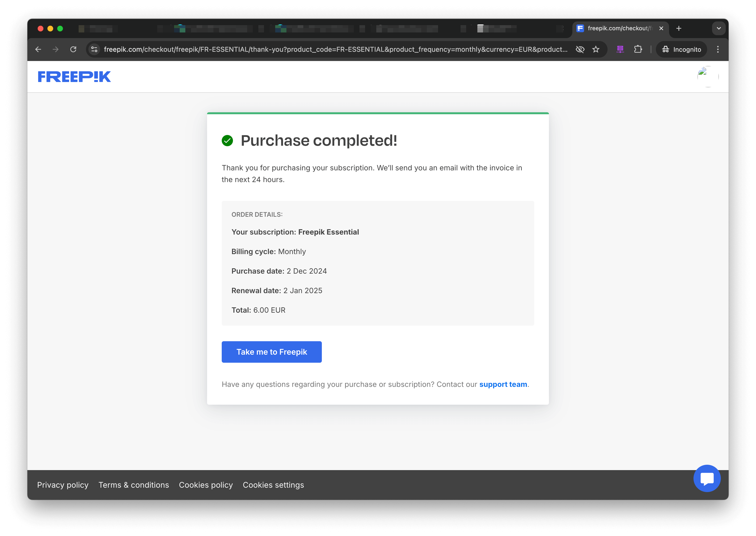Click the Freepik logo in header

[x=74, y=77]
